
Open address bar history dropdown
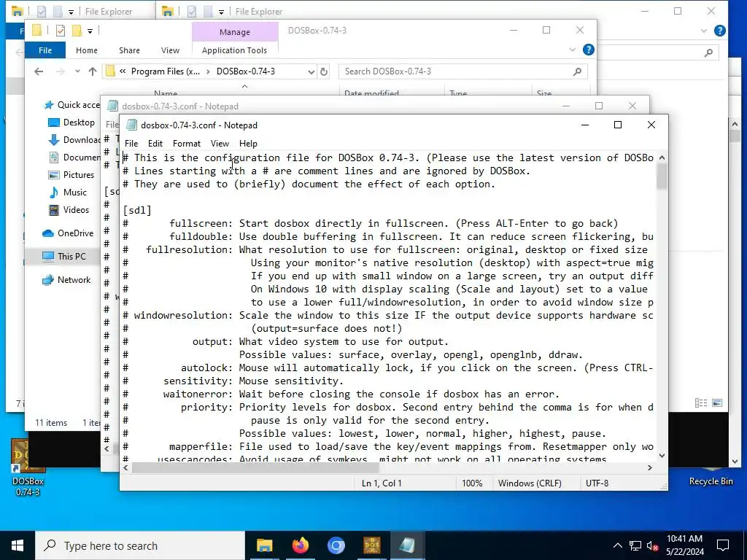311,72
